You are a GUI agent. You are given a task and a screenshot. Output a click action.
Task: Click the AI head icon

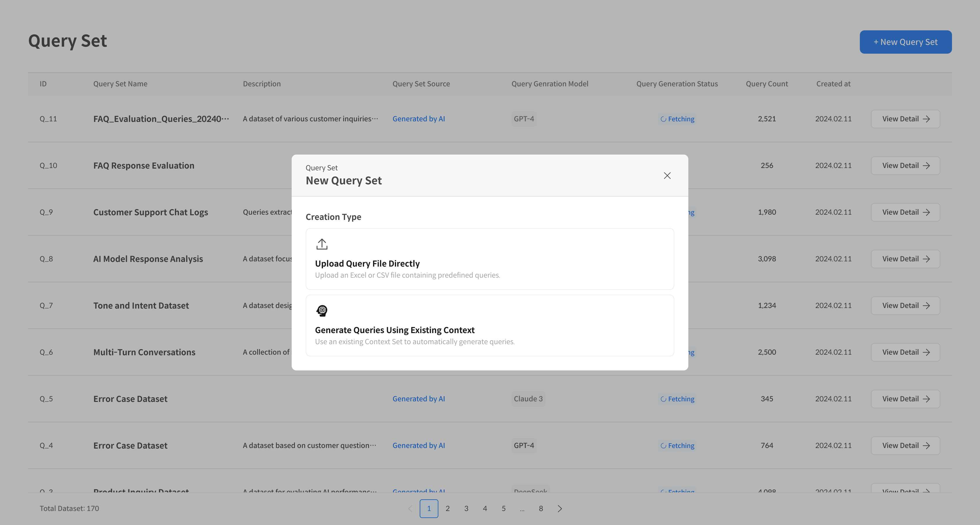click(322, 310)
